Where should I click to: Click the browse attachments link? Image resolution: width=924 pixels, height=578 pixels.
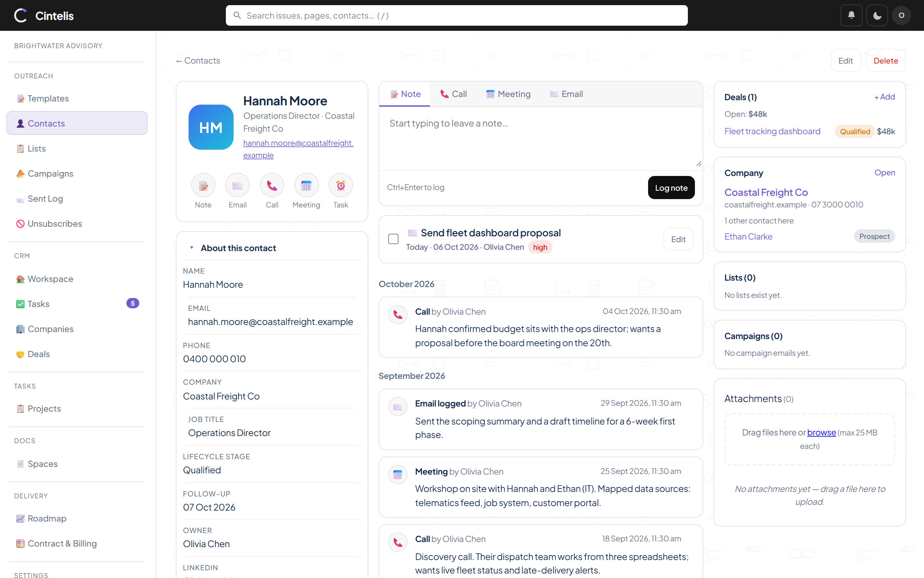(821, 432)
